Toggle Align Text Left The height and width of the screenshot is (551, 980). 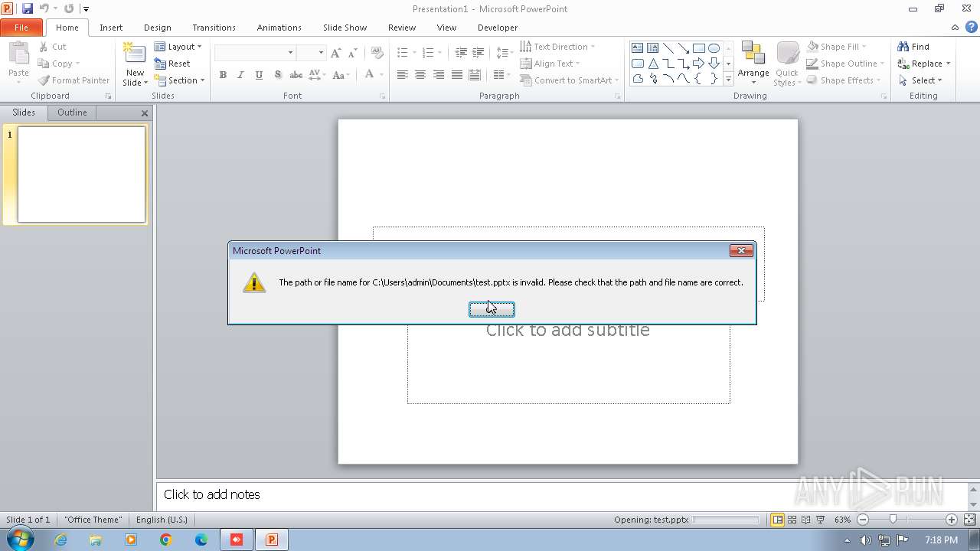click(x=402, y=75)
